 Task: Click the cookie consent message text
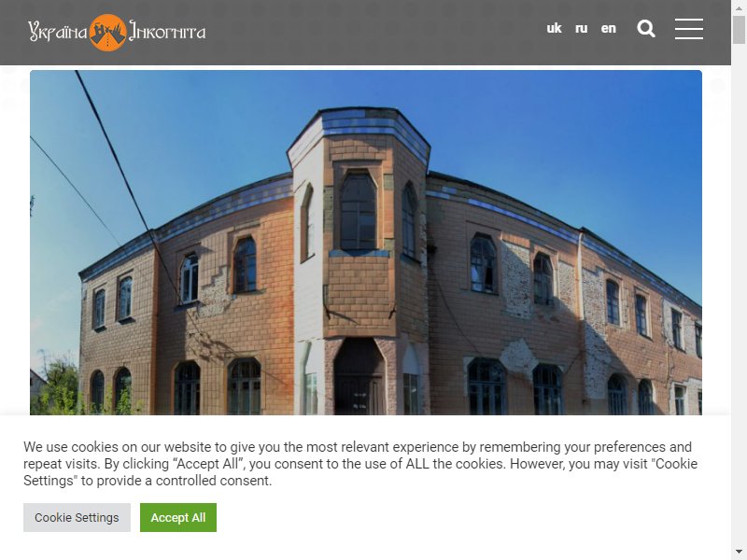click(x=360, y=464)
